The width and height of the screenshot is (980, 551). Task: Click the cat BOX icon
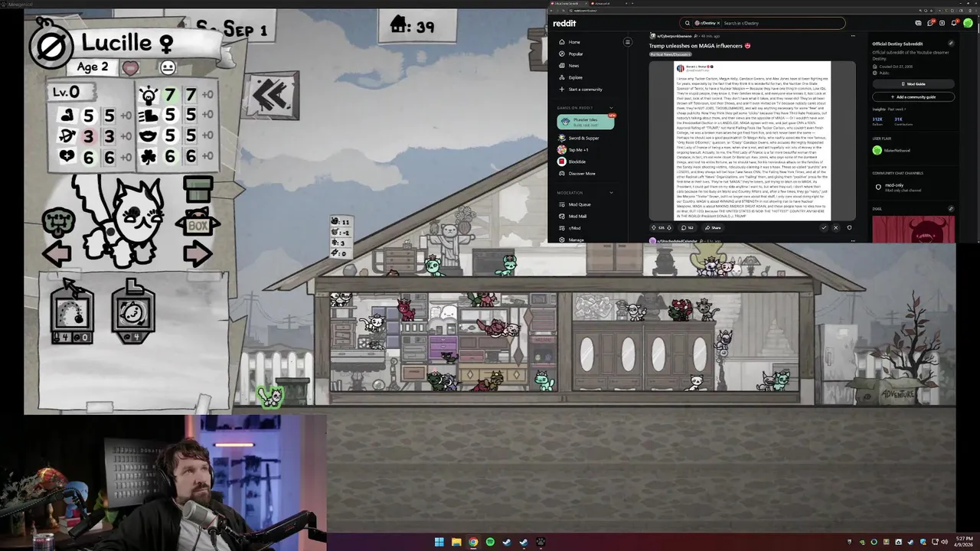198,223
